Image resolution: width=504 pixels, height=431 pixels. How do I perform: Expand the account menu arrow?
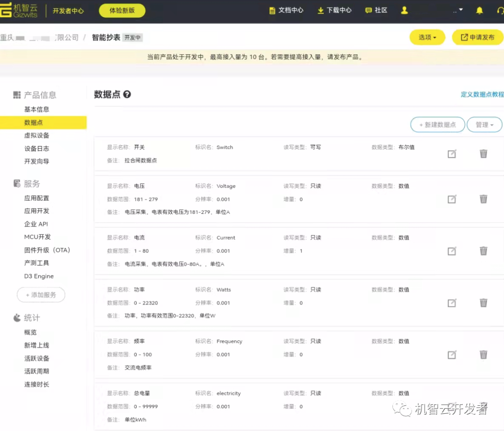461,10
